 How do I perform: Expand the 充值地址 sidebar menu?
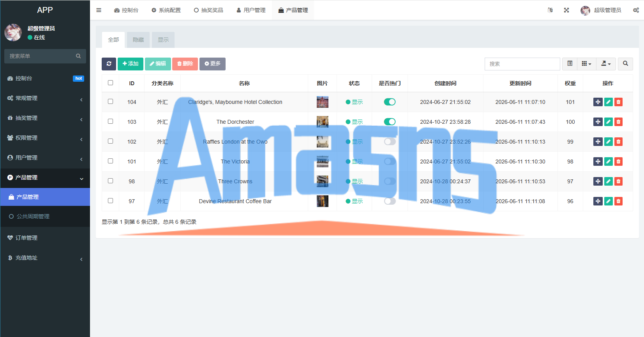click(x=45, y=258)
